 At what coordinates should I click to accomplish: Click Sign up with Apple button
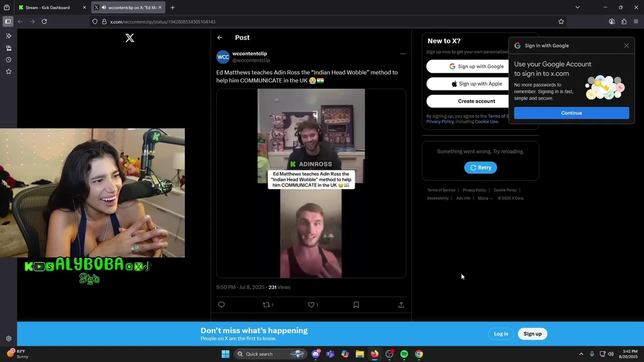pos(476,84)
